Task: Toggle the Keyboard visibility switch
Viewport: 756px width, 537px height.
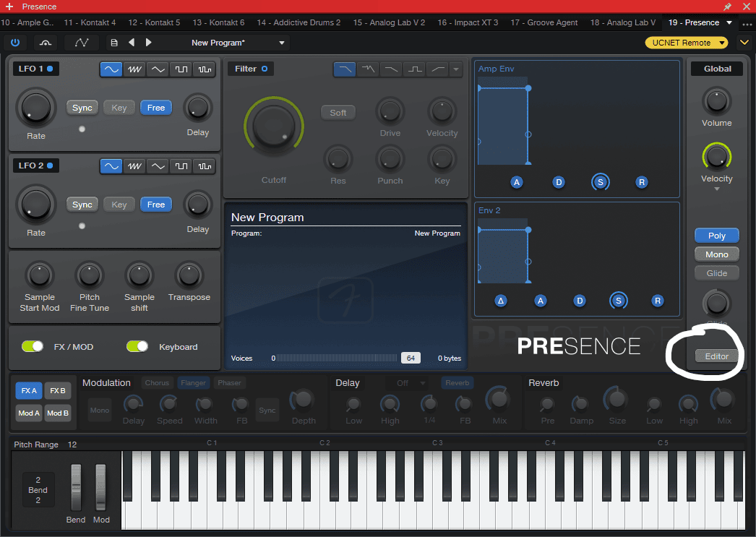Action: tap(137, 347)
